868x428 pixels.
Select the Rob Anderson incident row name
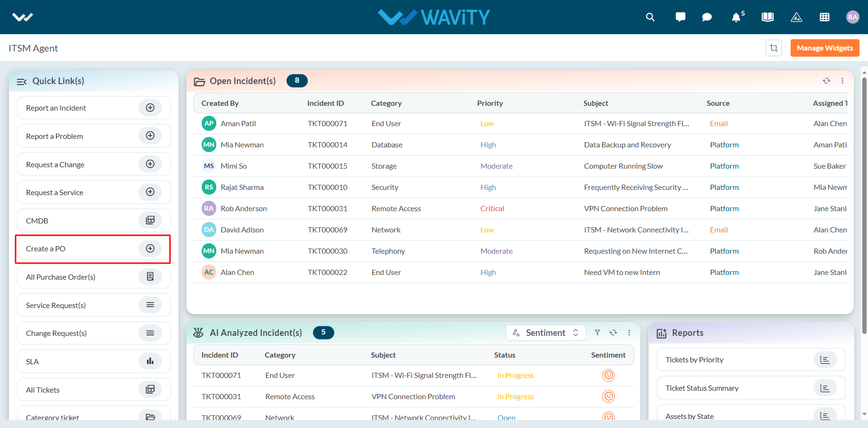(244, 208)
